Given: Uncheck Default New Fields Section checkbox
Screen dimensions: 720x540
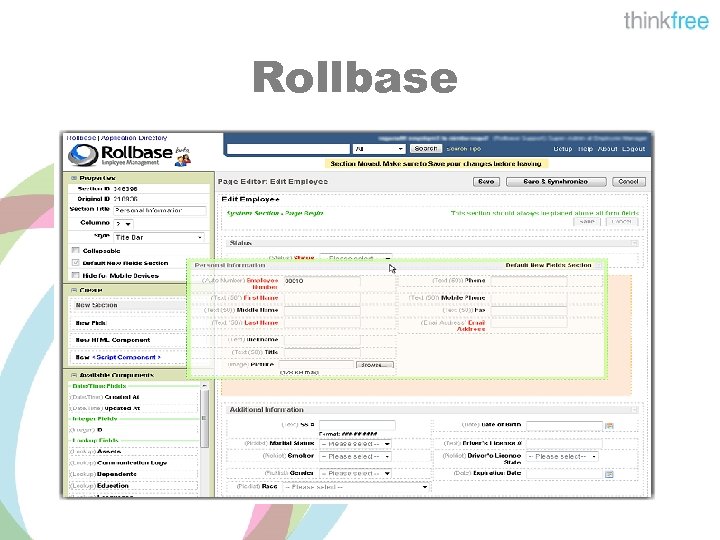Looking at the screenshot, I should coord(75,263).
